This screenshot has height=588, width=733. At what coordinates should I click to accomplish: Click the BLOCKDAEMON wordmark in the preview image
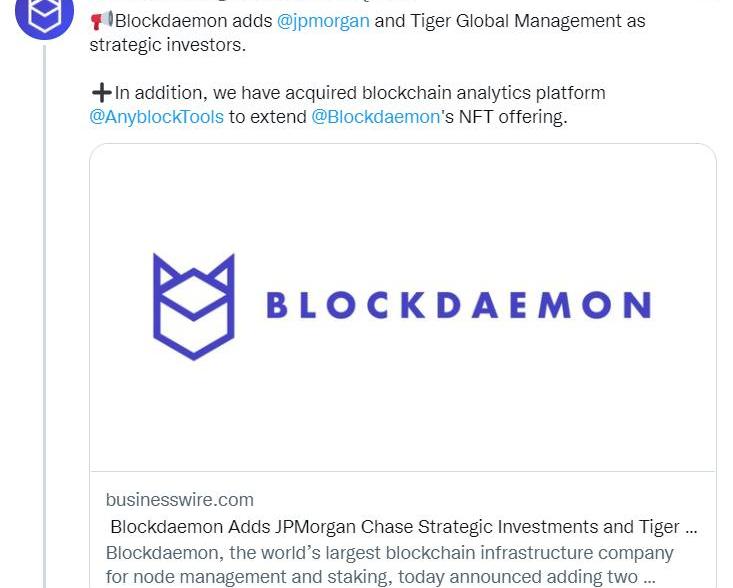click(458, 305)
